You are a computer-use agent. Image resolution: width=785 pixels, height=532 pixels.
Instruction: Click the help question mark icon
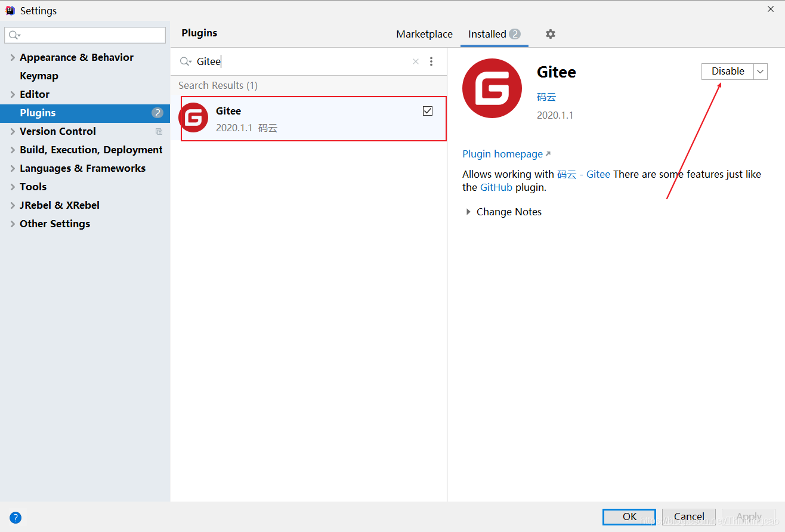[x=16, y=518]
